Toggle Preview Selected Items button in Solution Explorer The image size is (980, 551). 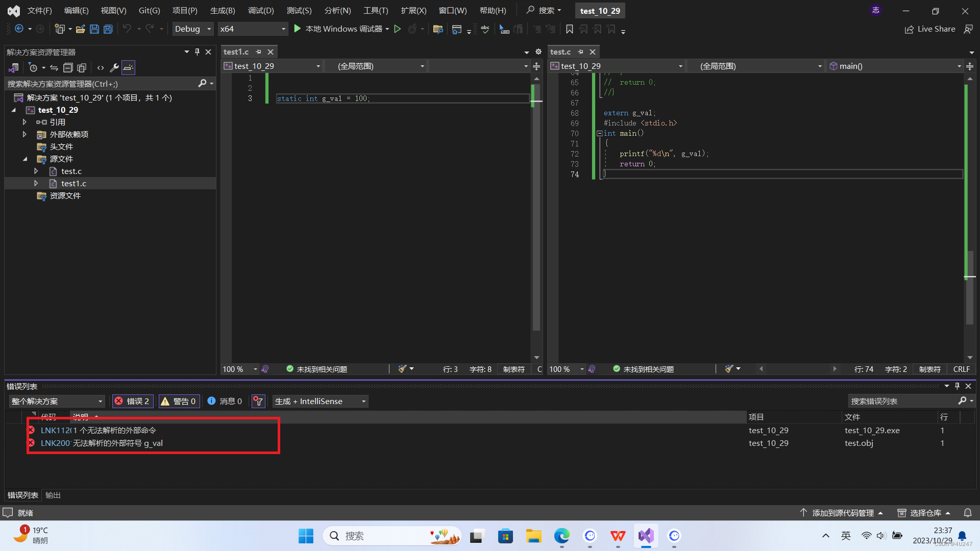128,67
